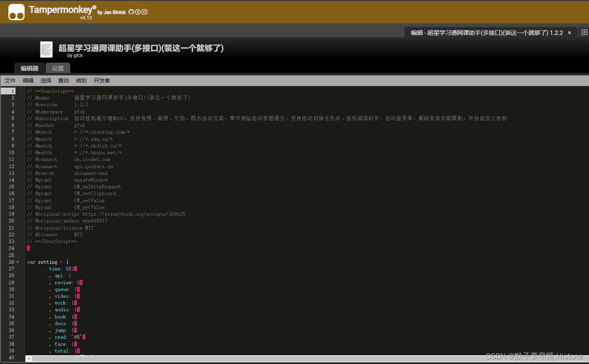Image resolution: width=589 pixels, height=364 pixels.
Task: Click the grant value unsafeWindow
Action: click(91, 180)
